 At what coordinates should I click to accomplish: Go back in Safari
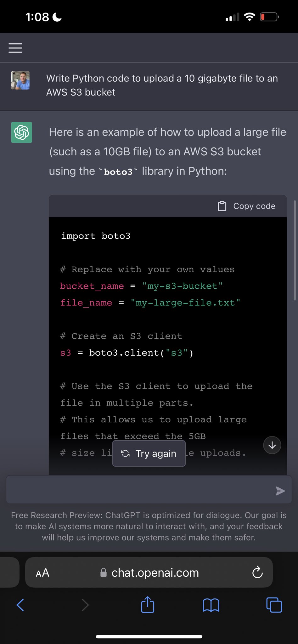20,605
